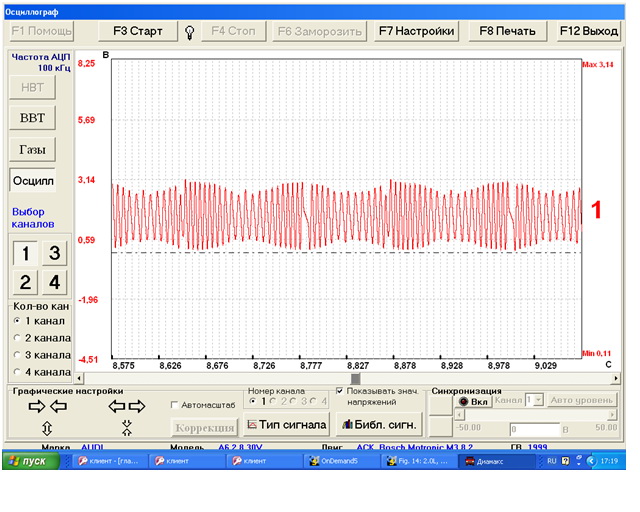Click the red Вкл synchronization button
640x512 pixels.
click(473, 401)
